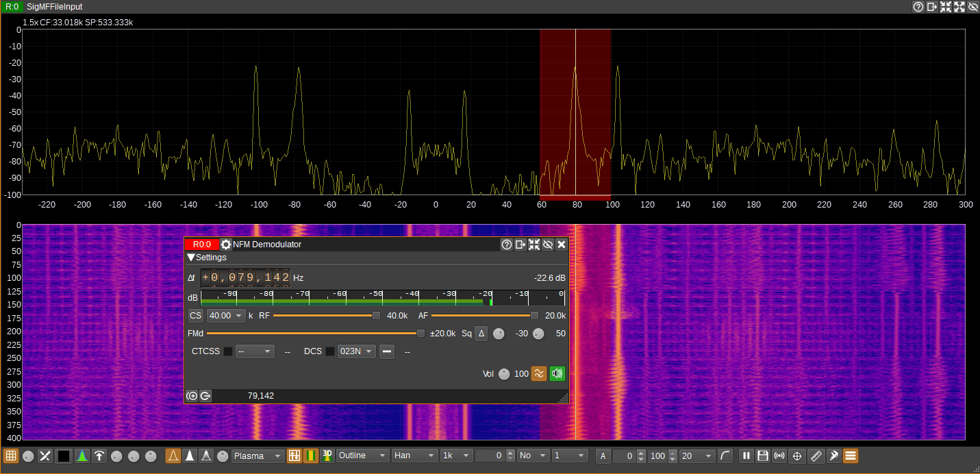This screenshot has width=980, height=474.
Task: Toggle the audio high-pass filter icon
Action: point(539,374)
